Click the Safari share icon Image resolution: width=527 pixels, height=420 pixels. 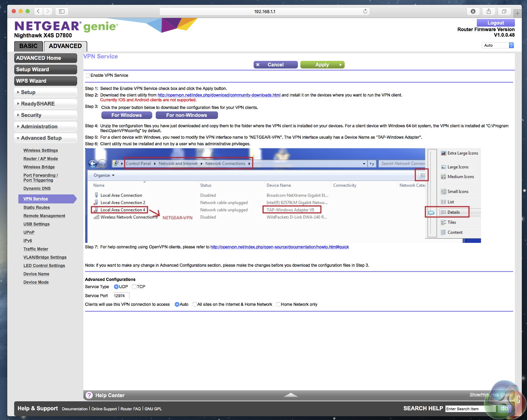pyautogui.click(x=489, y=11)
